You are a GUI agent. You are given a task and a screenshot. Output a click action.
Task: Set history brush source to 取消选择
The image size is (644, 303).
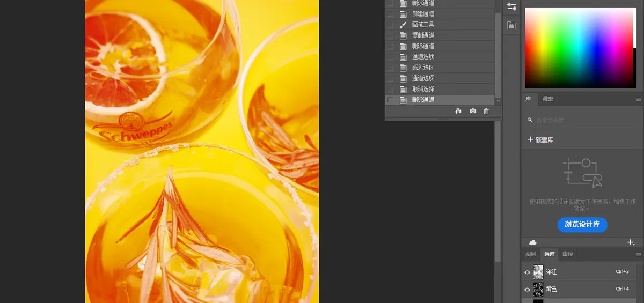[x=390, y=89]
